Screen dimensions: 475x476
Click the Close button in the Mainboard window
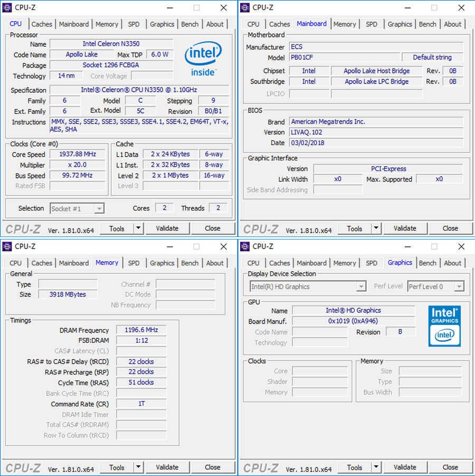tap(450, 229)
